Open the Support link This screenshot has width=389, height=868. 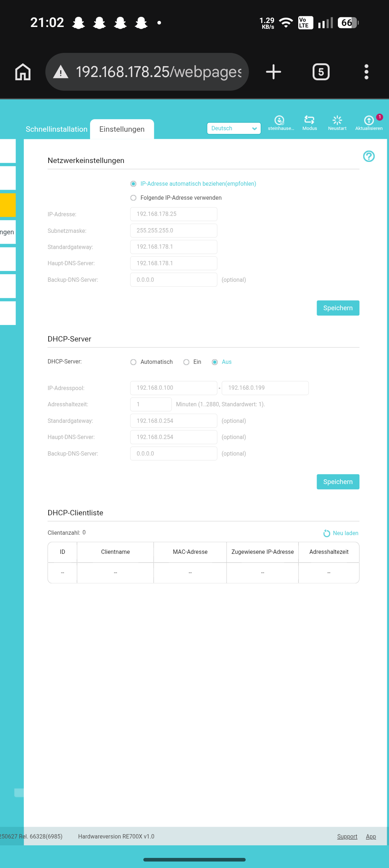point(347,837)
